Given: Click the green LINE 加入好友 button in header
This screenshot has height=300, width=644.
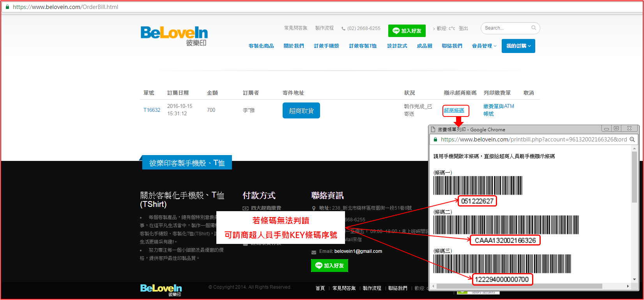Looking at the screenshot, I should point(407,31).
